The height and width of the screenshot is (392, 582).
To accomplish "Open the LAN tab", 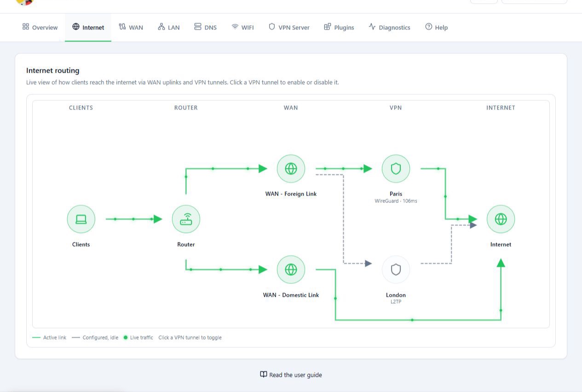I will click(169, 28).
